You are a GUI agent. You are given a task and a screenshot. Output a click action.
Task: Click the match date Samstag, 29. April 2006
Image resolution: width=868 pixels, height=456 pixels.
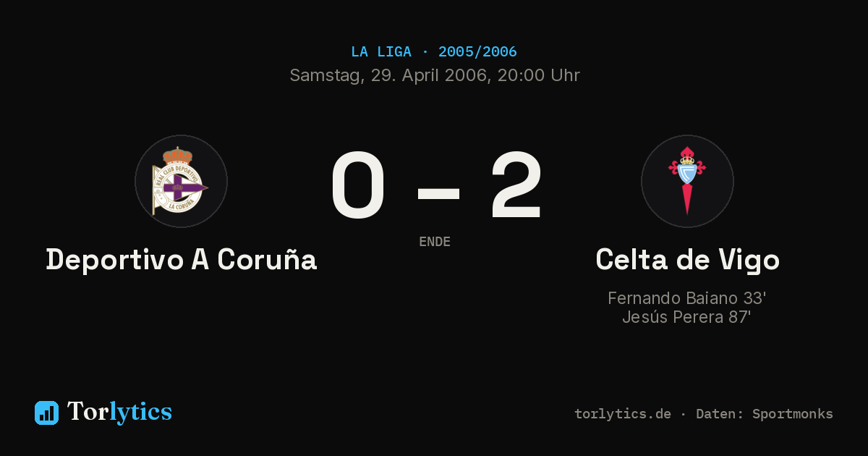pos(388,75)
